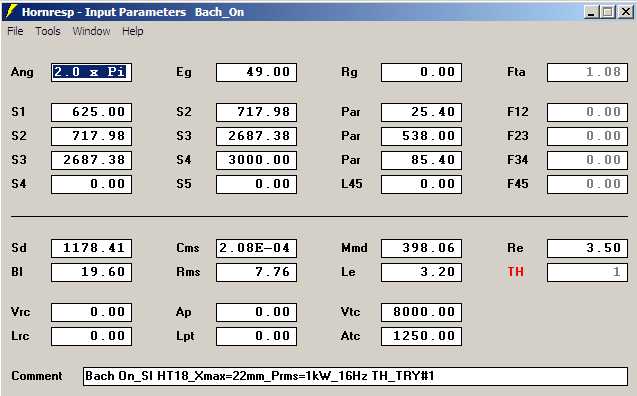Focus the Rg input field

pos(421,72)
